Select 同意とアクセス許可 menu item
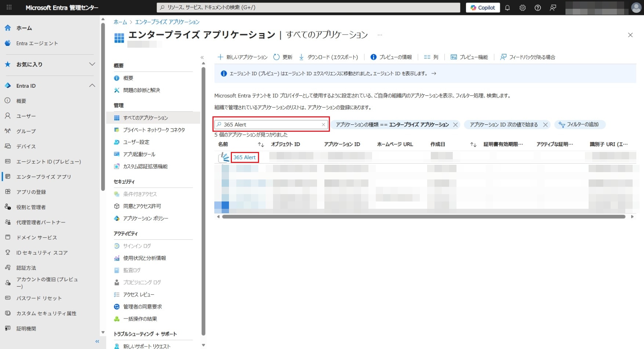 point(142,206)
